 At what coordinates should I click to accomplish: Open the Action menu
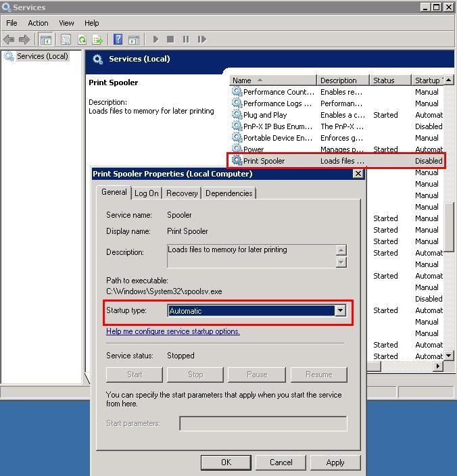click(x=38, y=23)
